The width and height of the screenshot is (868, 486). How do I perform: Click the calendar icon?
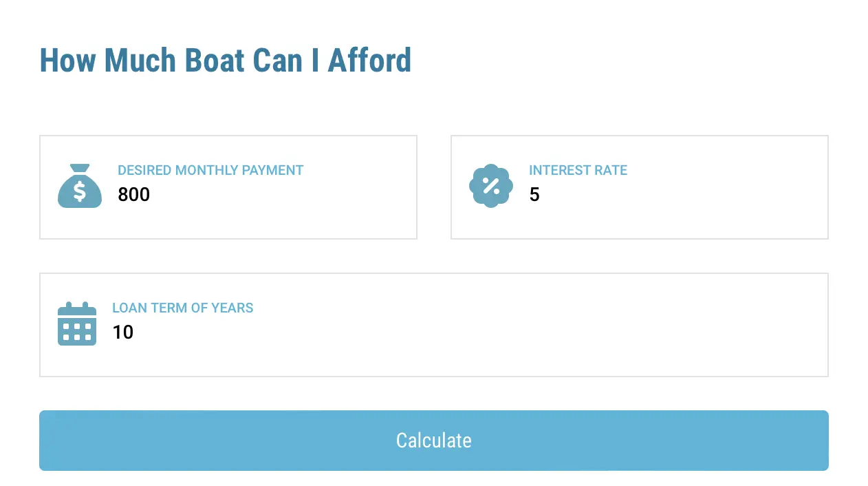pyautogui.click(x=76, y=323)
